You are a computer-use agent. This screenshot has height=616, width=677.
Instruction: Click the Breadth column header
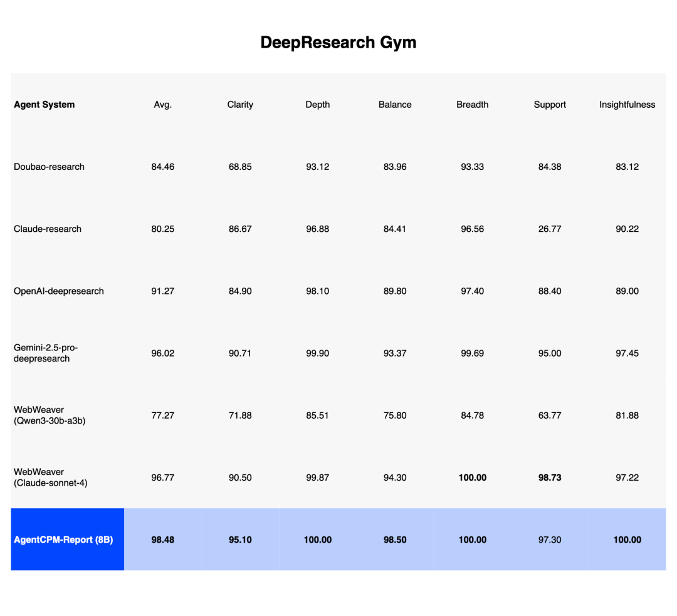[x=472, y=105]
